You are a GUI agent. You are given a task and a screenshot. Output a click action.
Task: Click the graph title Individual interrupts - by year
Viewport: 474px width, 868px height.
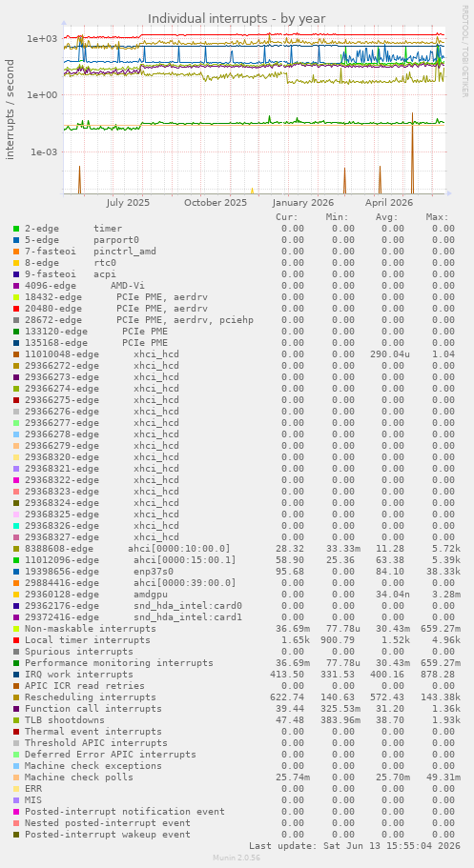click(x=237, y=18)
